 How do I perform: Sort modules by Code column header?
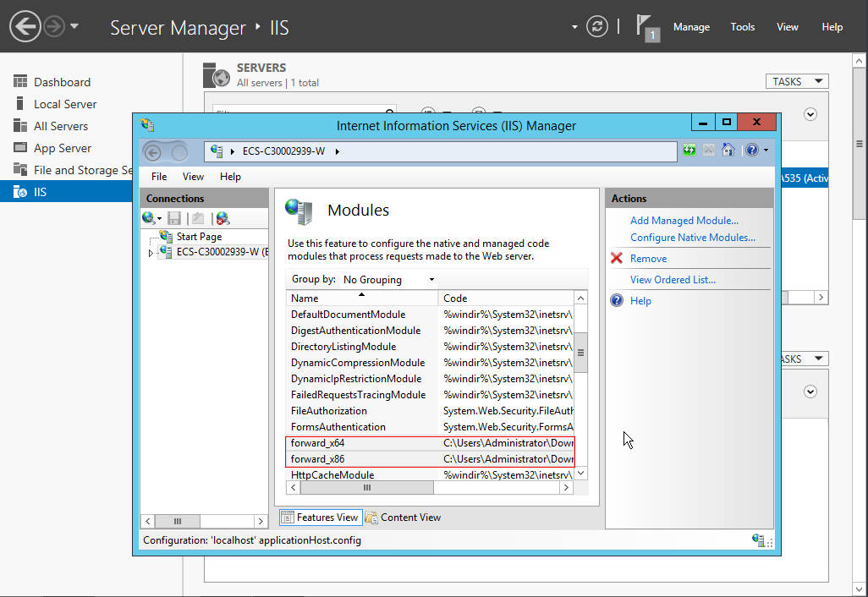point(506,298)
